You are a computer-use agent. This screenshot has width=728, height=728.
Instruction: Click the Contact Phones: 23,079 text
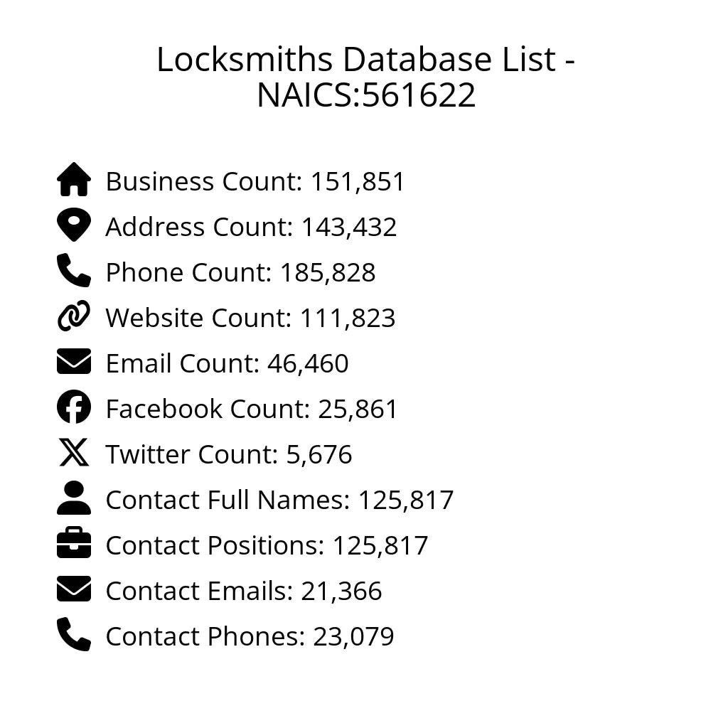(250, 636)
